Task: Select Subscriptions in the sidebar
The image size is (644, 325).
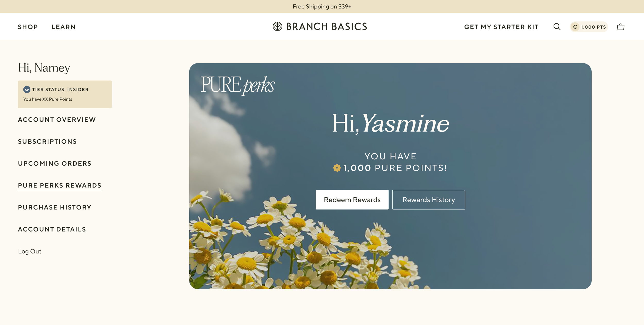Action: pos(47,142)
